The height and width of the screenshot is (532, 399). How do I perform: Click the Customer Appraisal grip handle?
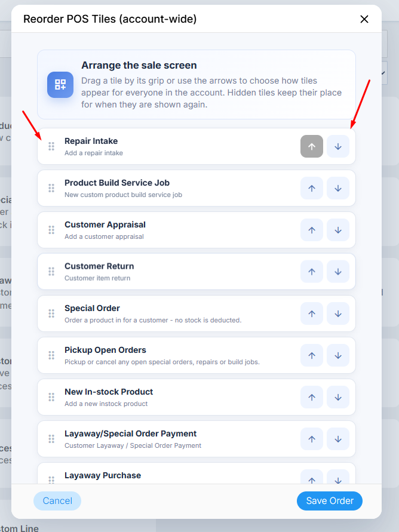coord(51,230)
